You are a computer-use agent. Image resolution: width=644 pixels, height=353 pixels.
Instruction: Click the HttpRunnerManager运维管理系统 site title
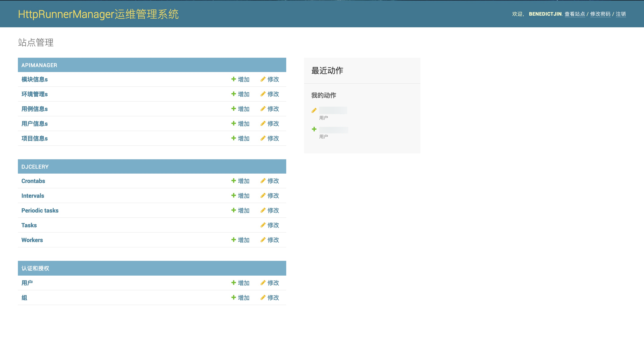click(x=98, y=14)
